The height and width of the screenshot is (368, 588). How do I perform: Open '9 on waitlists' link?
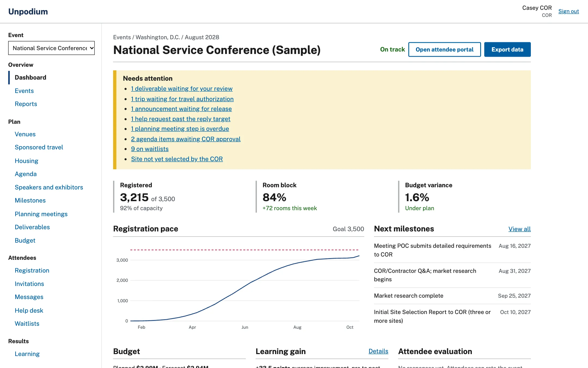click(x=150, y=149)
